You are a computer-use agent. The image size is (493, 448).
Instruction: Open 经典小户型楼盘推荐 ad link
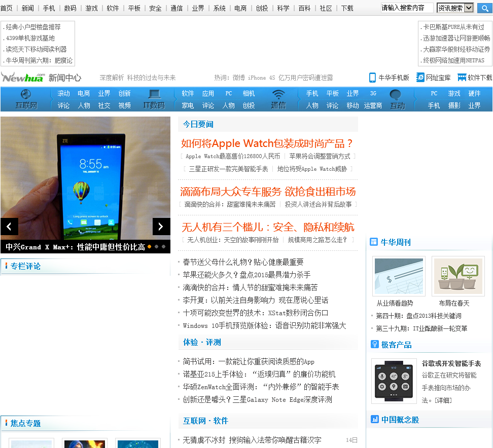(33, 27)
